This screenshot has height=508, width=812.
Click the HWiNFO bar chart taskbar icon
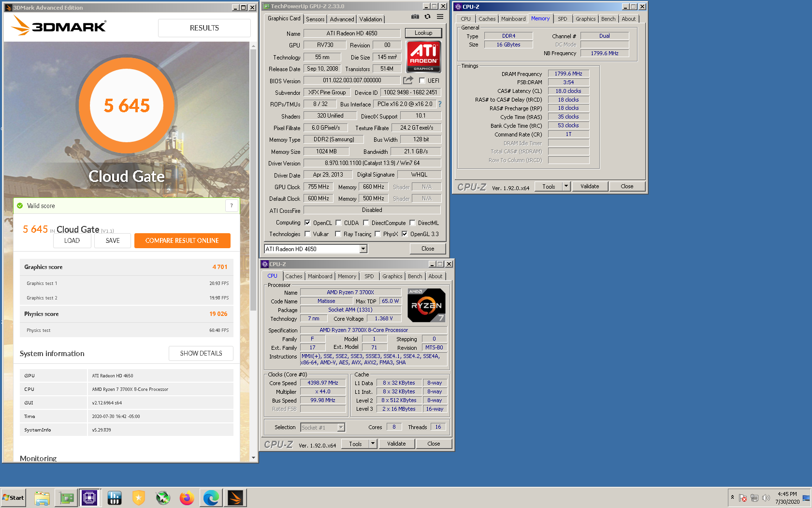(x=115, y=498)
